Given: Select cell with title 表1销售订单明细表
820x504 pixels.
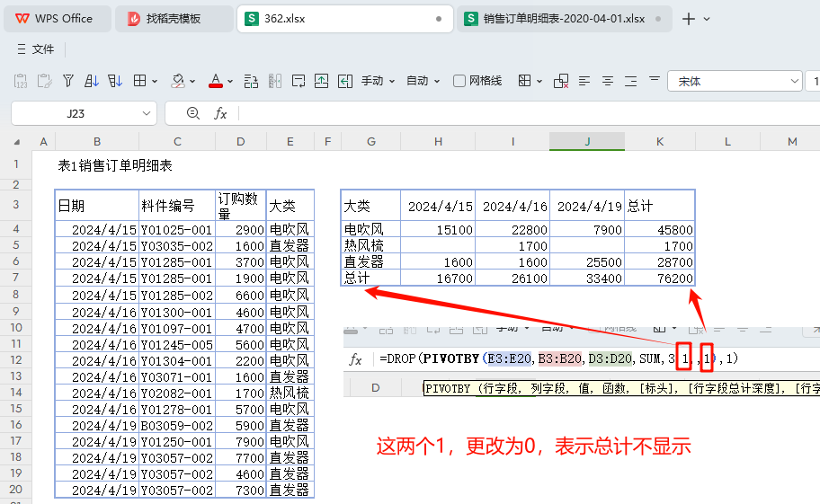Looking at the screenshot, I should pyautogui.click(x=115, y=165).
